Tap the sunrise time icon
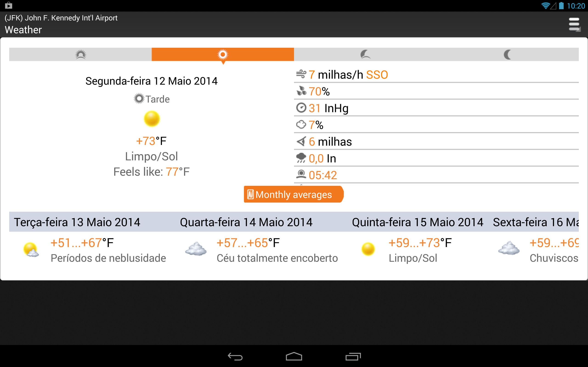Viewport: 588px width, 367px height. [301, 175]
